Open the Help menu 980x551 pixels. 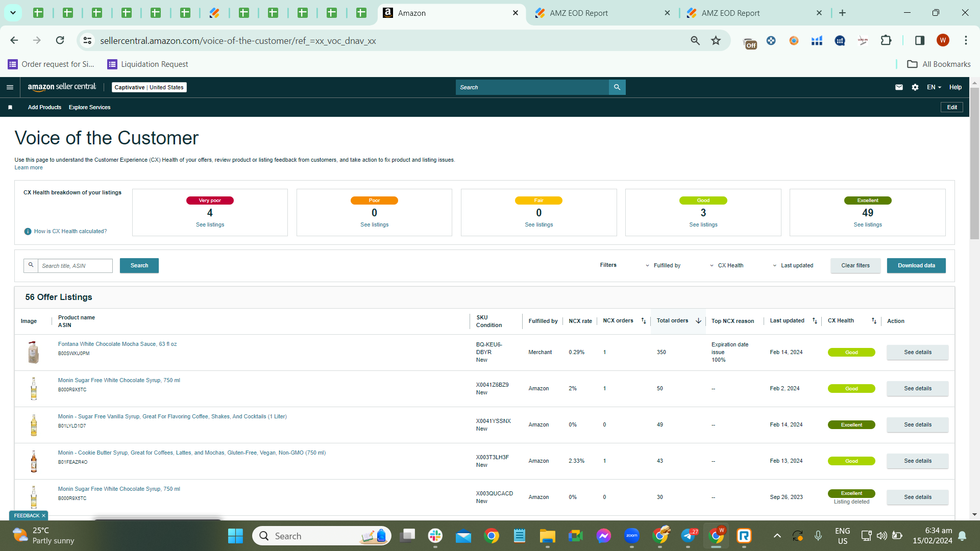coord(955,87)
